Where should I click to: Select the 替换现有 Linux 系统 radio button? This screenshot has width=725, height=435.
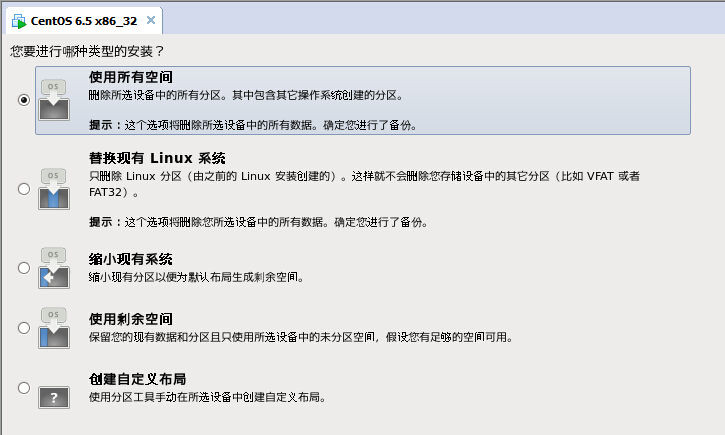(24, 188)
